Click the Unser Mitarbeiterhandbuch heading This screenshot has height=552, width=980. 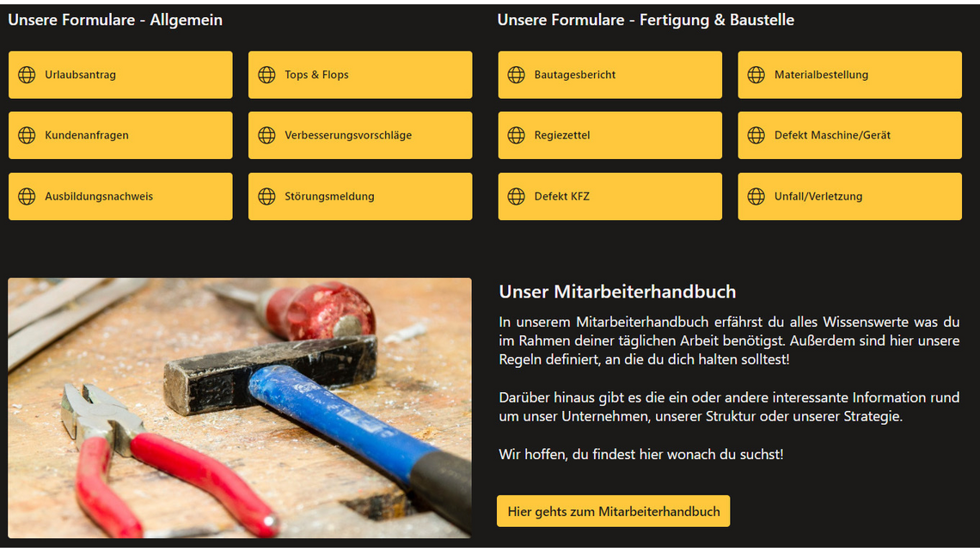617,292
